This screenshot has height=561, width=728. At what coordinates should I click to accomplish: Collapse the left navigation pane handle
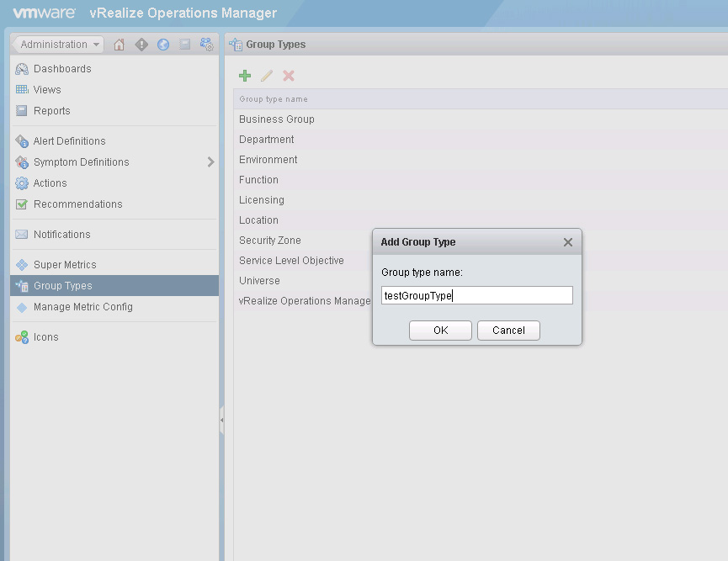click(221, 420)
